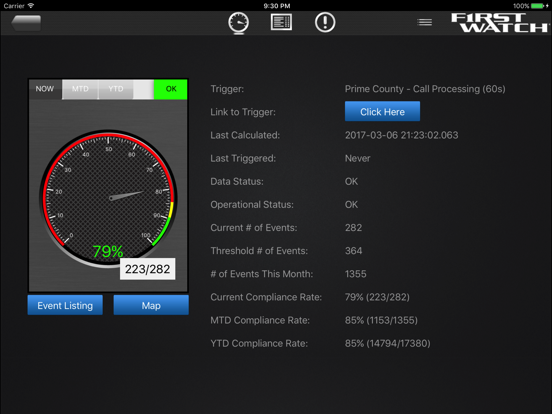The image size is (552, 414).
Task: Select the Last Triggered value Never
Action: [x=357, y=158]
